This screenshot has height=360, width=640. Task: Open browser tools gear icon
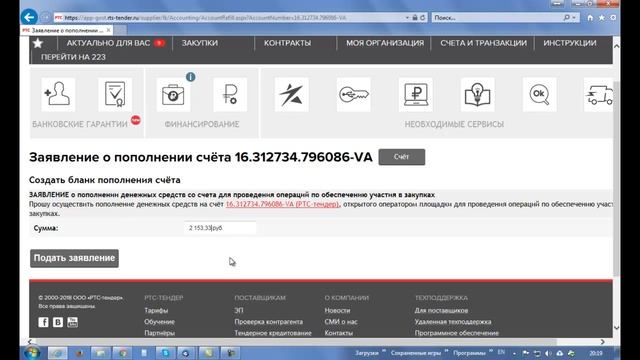[613, 18]
